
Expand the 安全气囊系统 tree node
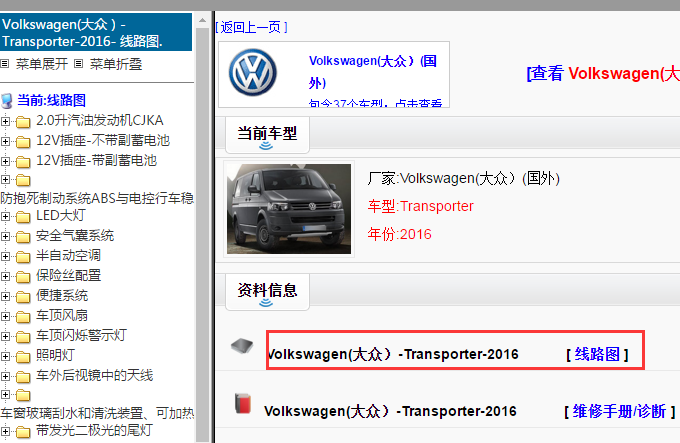coord(5,236)
